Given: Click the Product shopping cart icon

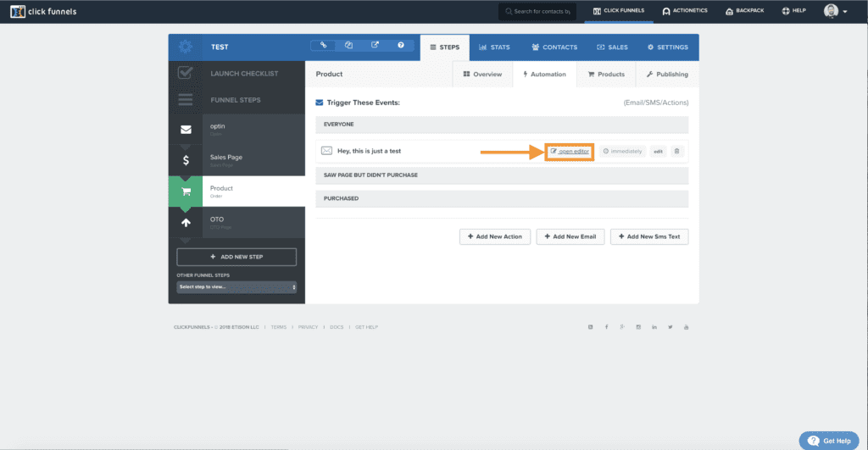Looking at the screenshot, I should coord(186,192).
